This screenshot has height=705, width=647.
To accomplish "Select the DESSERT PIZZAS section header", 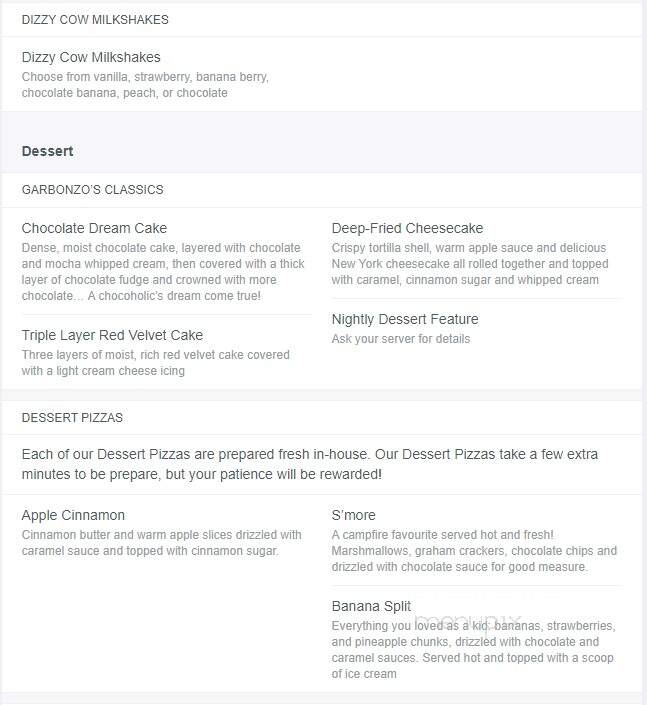I will click(x=72, y=418).
